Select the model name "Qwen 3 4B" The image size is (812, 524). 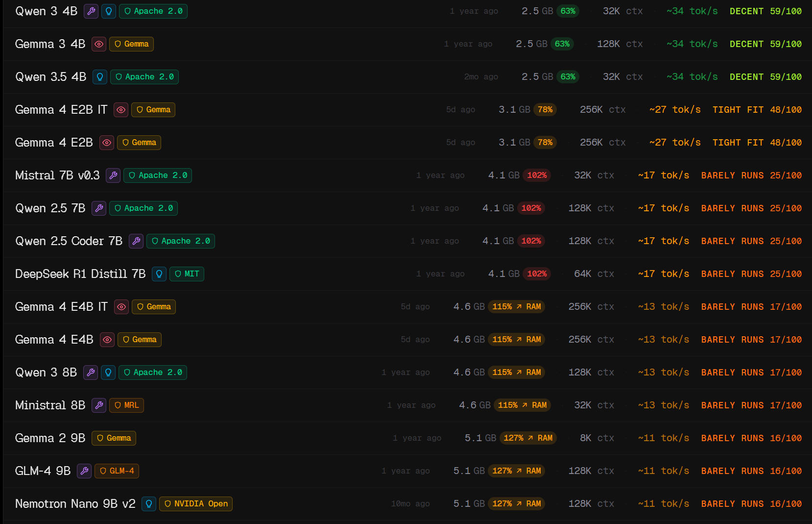pos(47,11)
